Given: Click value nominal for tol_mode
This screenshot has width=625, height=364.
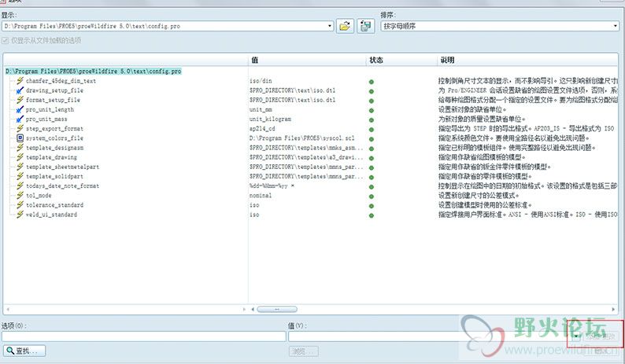Looking at the screenshot, I should [261, 196].
